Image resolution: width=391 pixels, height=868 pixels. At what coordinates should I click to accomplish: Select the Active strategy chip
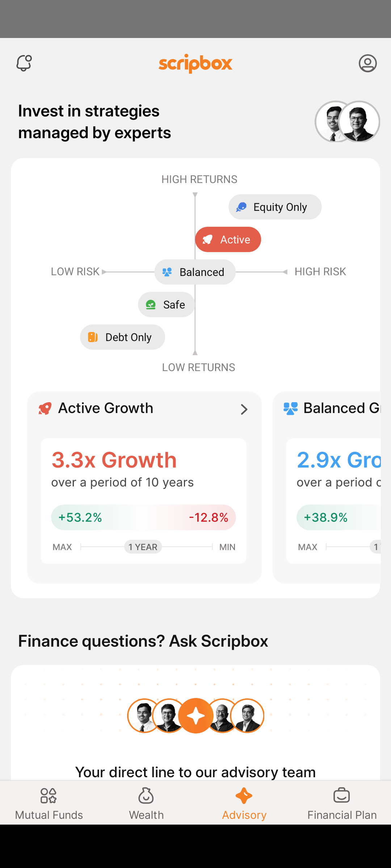[228, 239]
